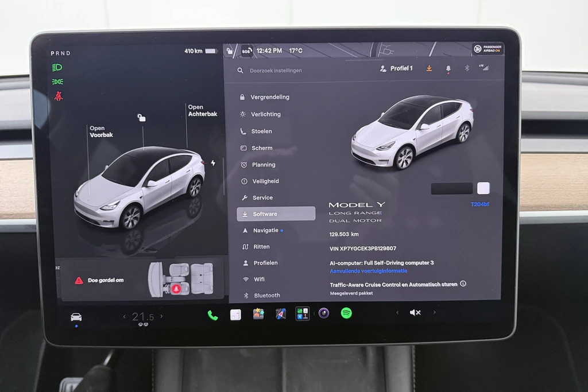This screenshot has width=588, height=392.
Task: Open the Navigation map app icon
Action: (280, 314)
